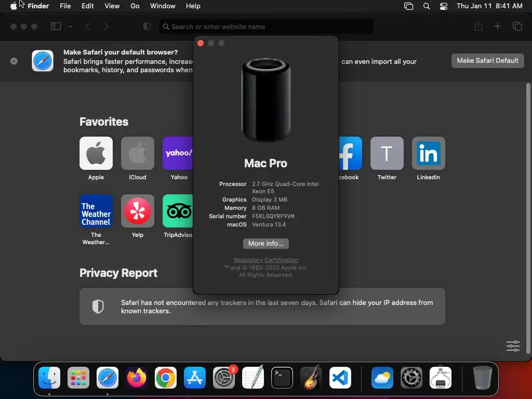This screenshot has height=399, width=532.
Task: Open Firefox from the Dock
Action: pos(137,378)
